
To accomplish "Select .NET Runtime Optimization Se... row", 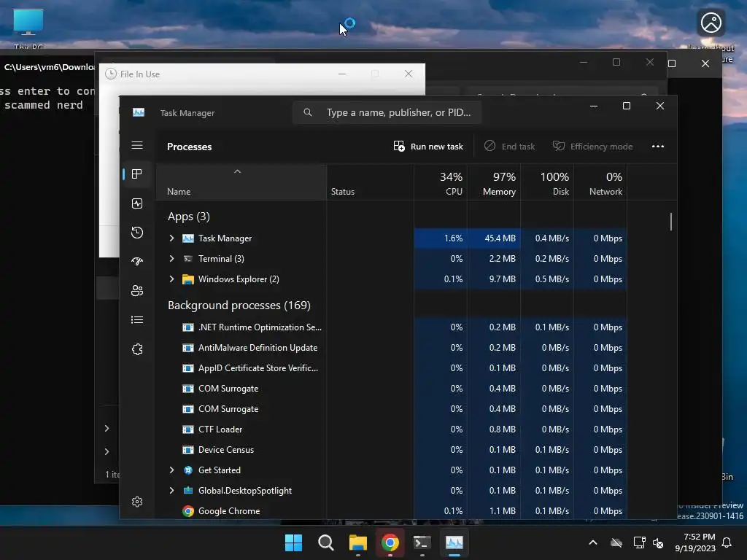I will point(392,327).
